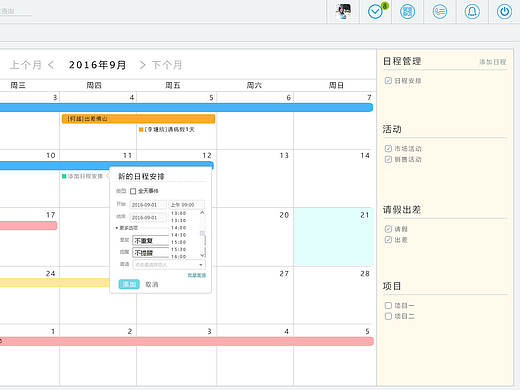Open the 不提醒 reminder dropdown
The height and width of the screenshot is (390, 520).
coord(151,253)
